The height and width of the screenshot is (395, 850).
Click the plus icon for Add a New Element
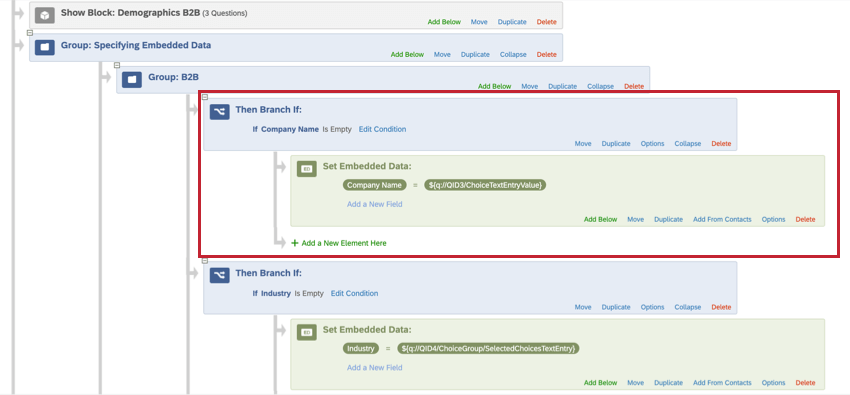pos(295,243)
